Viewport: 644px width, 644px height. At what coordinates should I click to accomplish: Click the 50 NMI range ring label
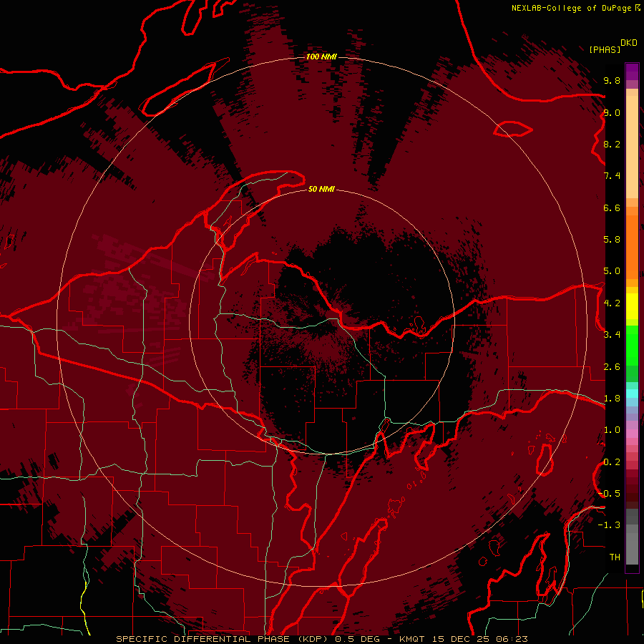[x=321, y=189]
